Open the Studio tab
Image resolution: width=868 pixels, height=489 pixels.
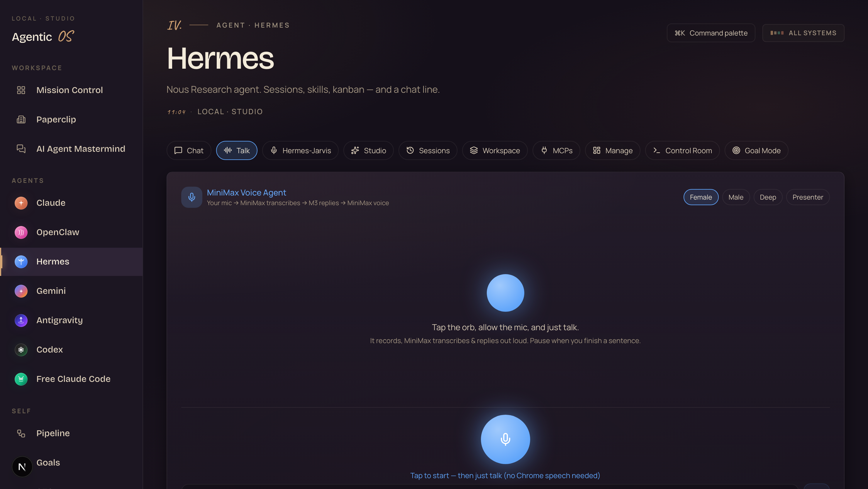coord(368,150)
